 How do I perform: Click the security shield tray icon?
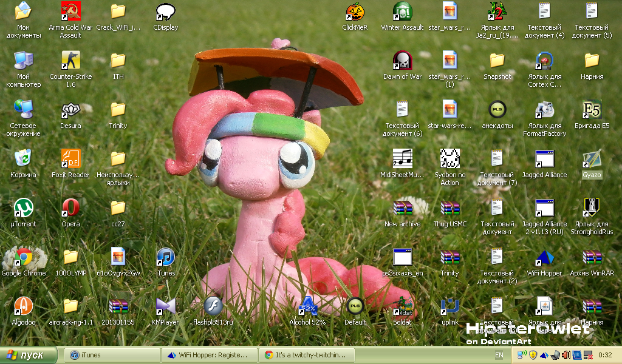click(533, 355)
